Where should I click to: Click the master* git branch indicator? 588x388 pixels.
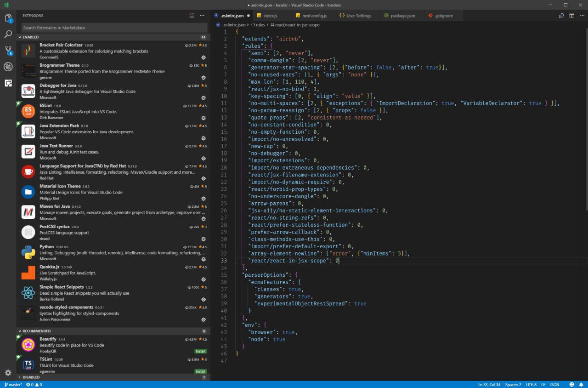(x=13, y=384)
